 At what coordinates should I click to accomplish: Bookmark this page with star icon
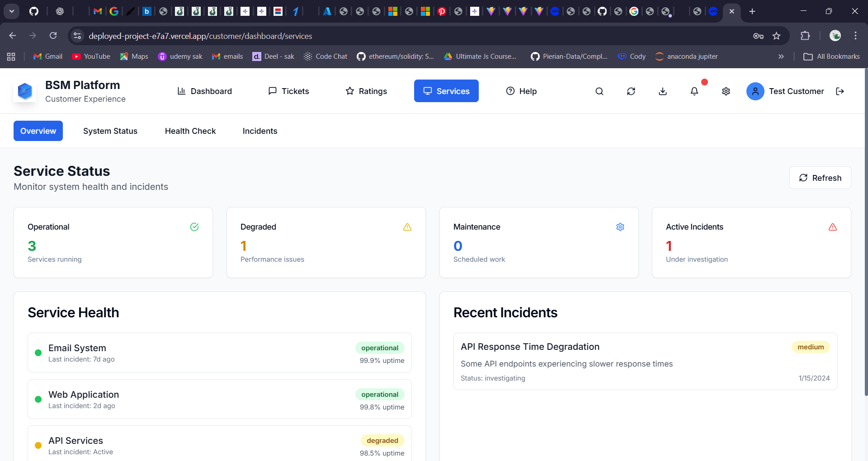tap(776, 36)
